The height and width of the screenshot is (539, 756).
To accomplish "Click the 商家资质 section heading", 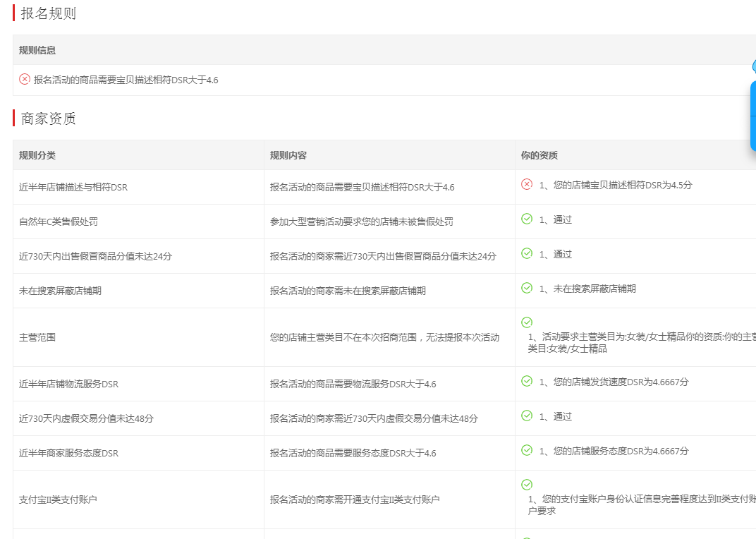I will pyautogui.click(x=49, y=119).
